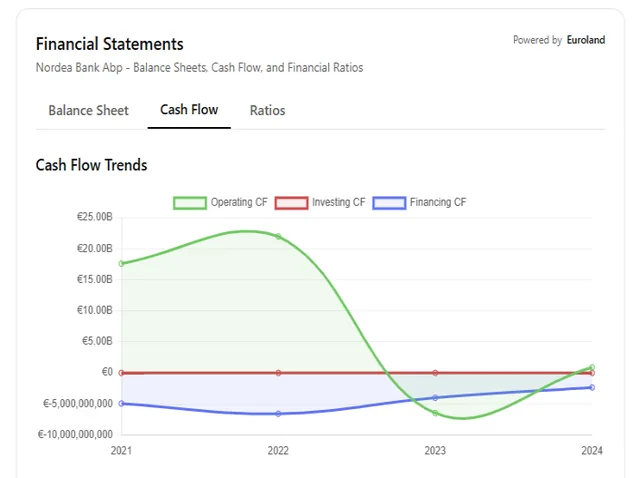Click the €20.00B y-axis label
The width and height of the screenshot is (640, 478).
pyautogui.click(x=95, y=248)
